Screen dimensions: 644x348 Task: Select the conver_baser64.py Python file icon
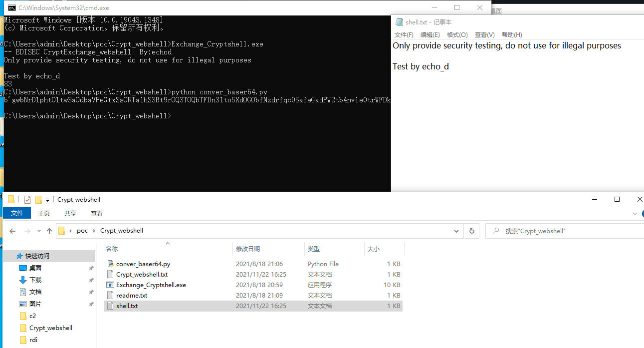click(111, 264)
